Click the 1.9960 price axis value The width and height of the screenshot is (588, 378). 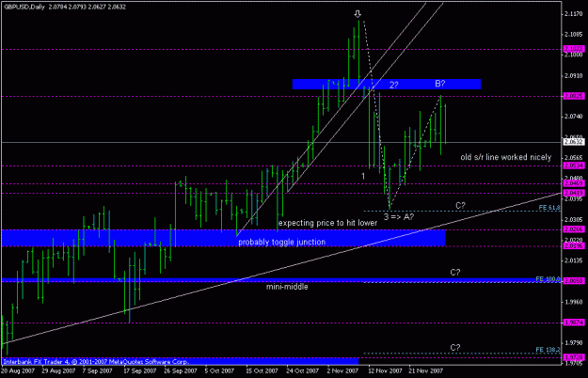click(574, 302)
